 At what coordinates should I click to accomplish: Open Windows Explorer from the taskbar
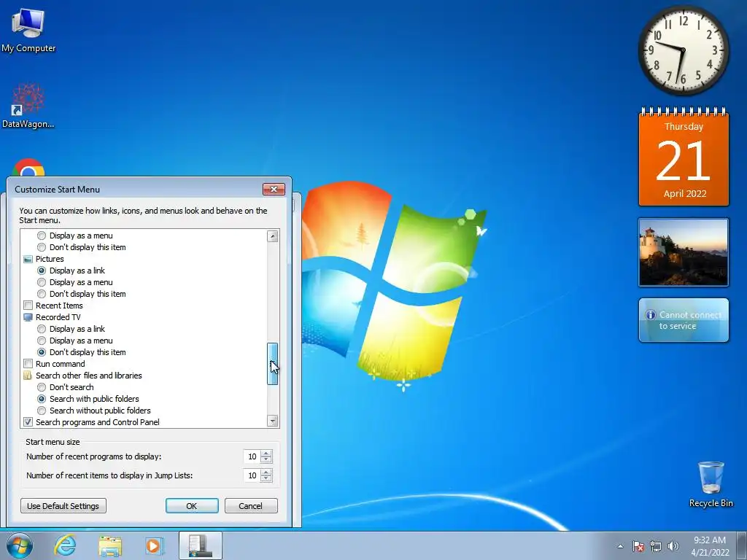[x=110, y=545]
